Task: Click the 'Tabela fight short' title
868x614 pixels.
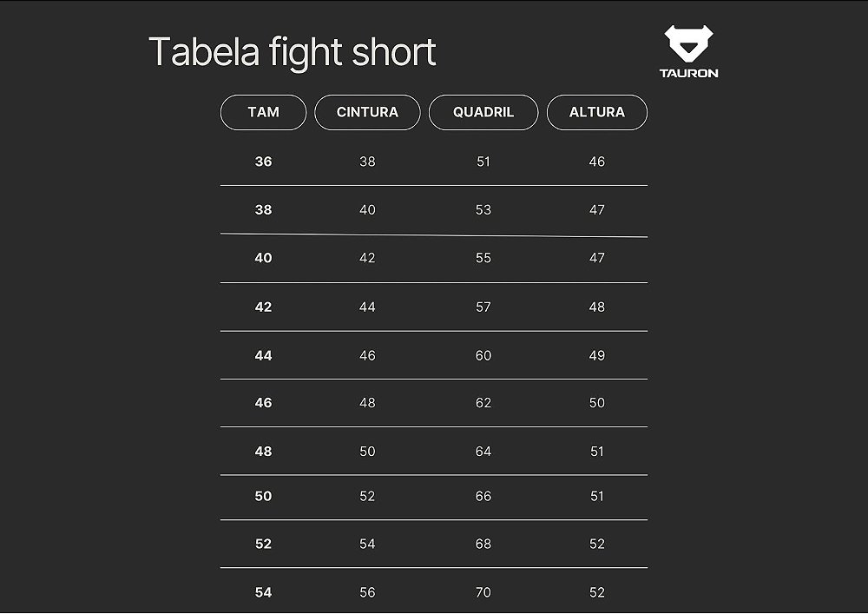Action: tap(292, 52)
